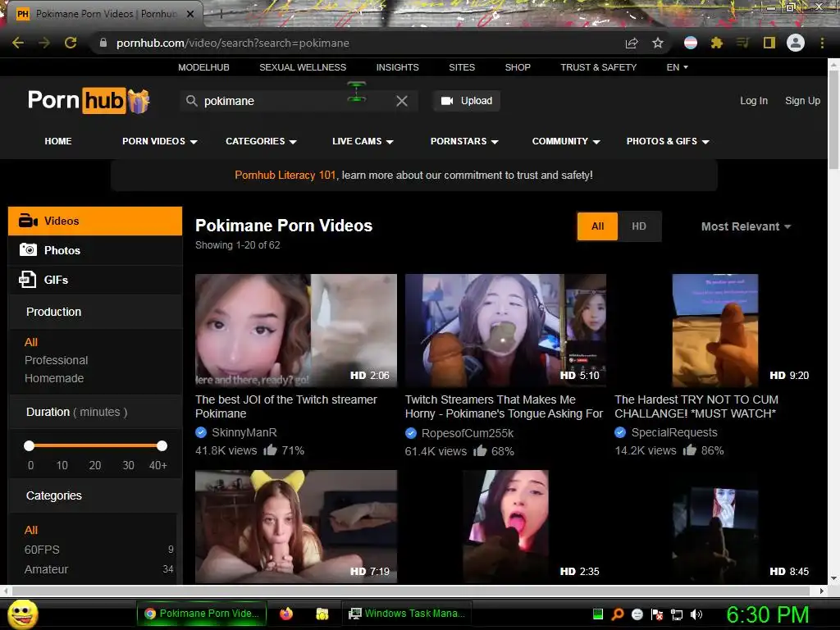The height and width of the screenshot is (630, 840).
Task: Filter Categories by 60FPS
Action: (42, 550)
